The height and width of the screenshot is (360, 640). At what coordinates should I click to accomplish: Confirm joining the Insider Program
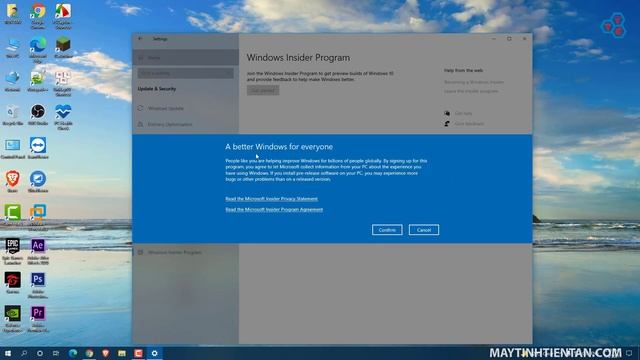pos(387,230)
